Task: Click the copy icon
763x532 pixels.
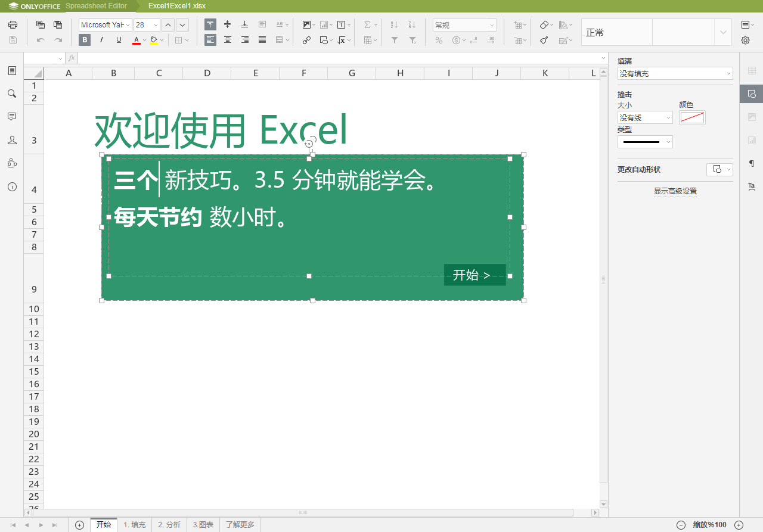Action: pyautogui.click(x=41, y=25)
